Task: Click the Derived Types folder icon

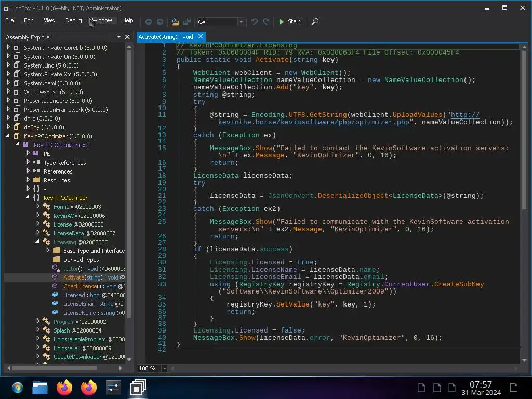Action: tap(56, 259)
